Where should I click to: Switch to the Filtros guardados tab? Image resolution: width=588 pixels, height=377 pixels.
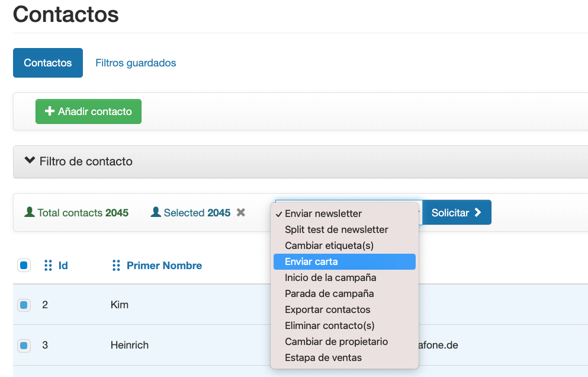136,63
